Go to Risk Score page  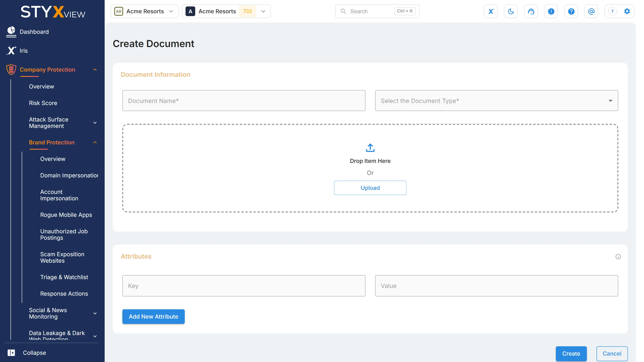[43, 103]
